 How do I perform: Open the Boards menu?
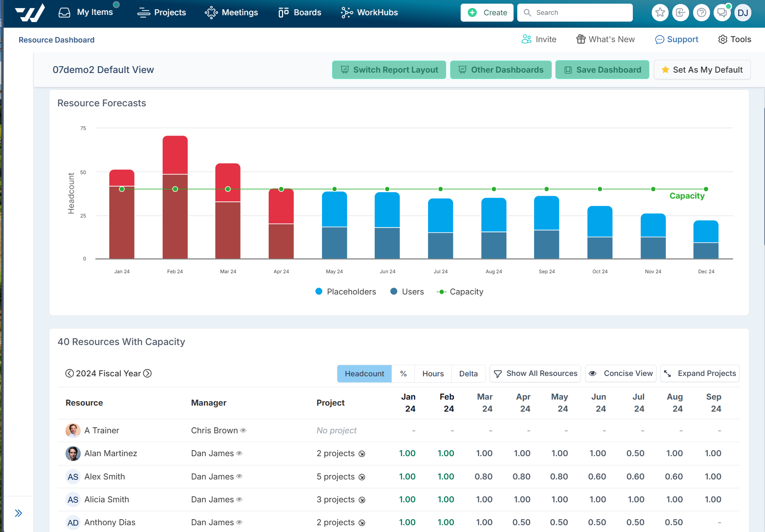300,12
